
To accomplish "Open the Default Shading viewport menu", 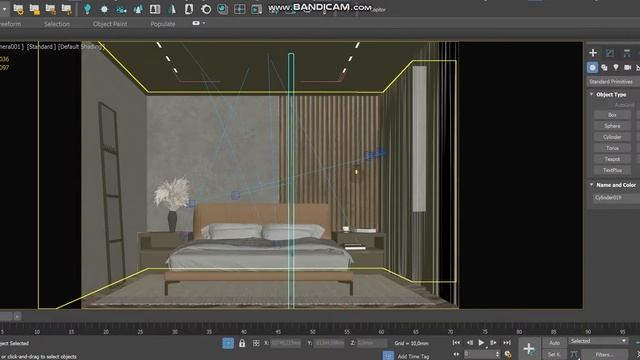I will click(80, 47).
